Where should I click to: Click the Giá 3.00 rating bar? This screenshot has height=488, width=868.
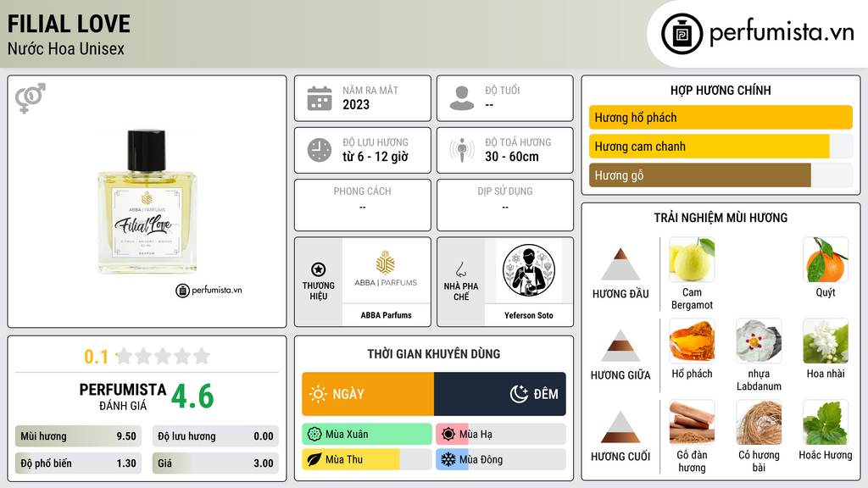[215, 463]
